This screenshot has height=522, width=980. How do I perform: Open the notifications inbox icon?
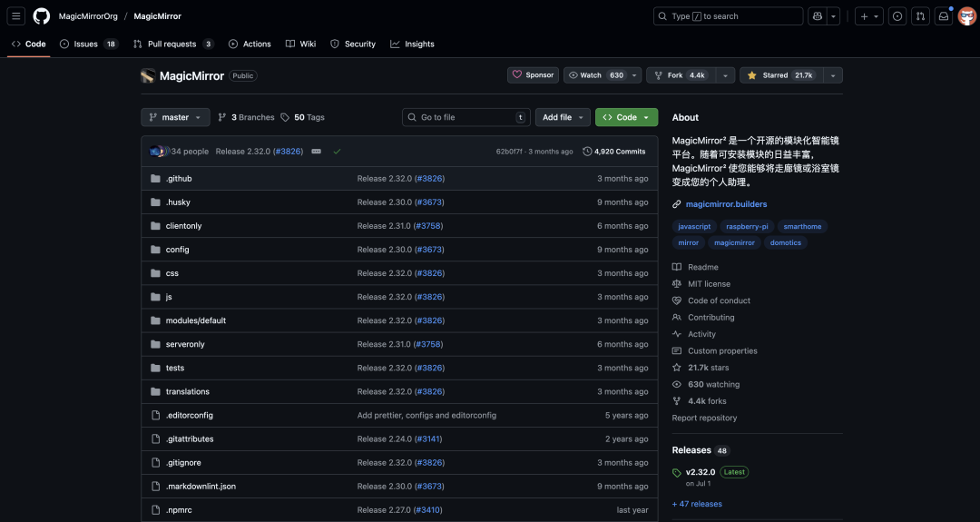click(x=944, y=16)
